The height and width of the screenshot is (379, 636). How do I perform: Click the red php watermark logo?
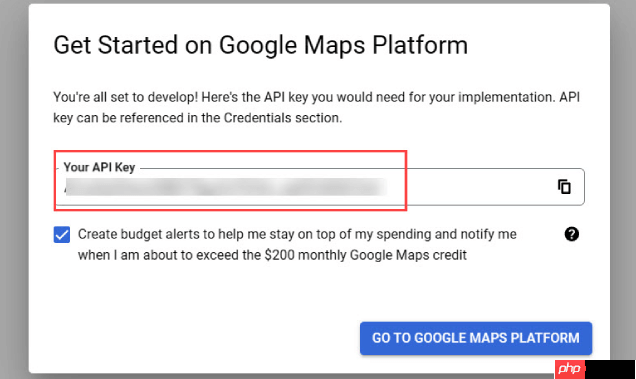[x=569, y=369]
